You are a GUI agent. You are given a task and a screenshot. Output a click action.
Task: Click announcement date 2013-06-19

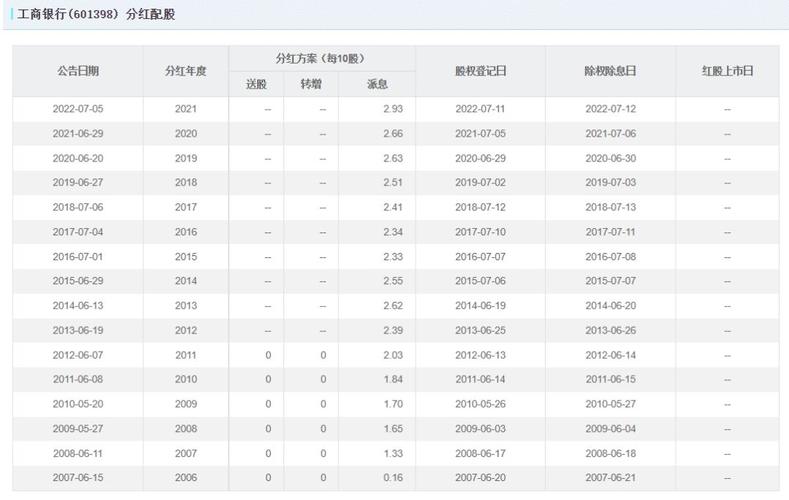tap(78, 330)
